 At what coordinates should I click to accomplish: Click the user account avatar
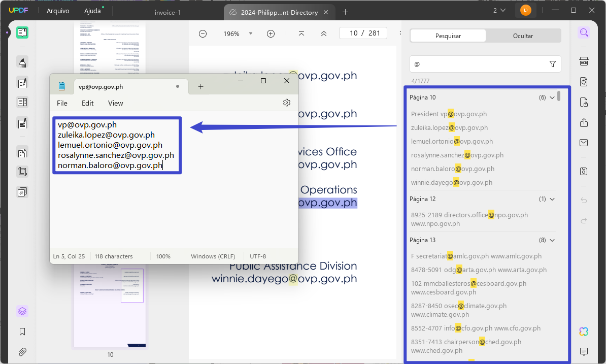tap(526, 11)
